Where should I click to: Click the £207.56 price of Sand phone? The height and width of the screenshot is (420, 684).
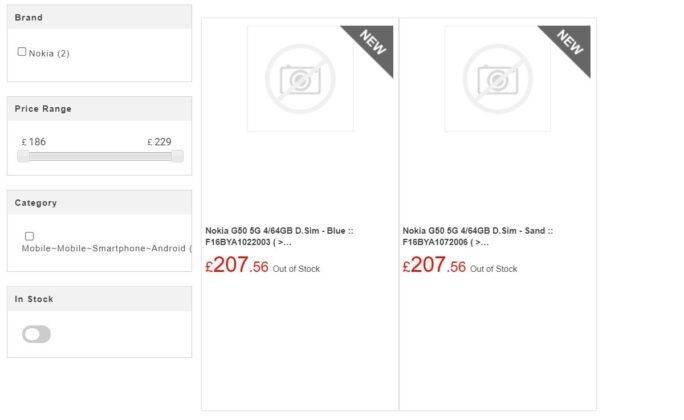click(x=434, y=265)
